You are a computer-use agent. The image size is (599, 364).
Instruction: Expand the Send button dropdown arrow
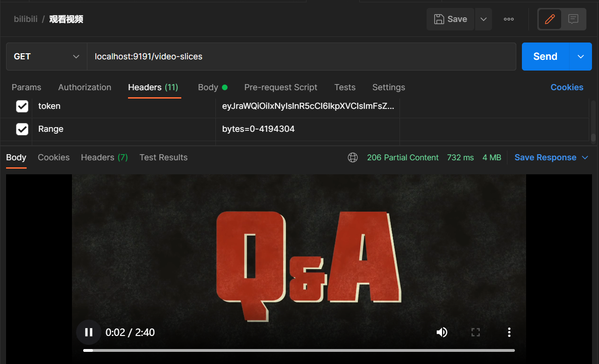click(581, 57)
